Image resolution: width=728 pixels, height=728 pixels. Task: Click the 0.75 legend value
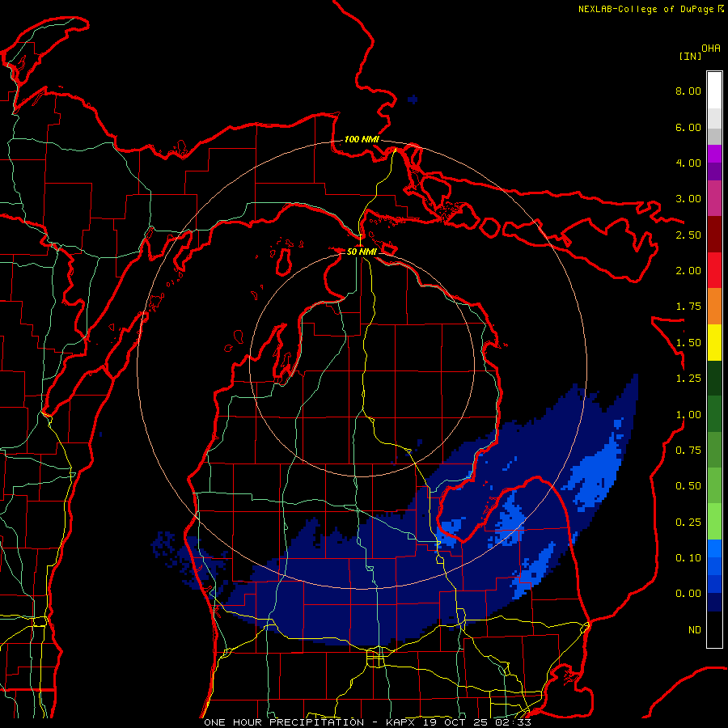[x=688, y=451]
